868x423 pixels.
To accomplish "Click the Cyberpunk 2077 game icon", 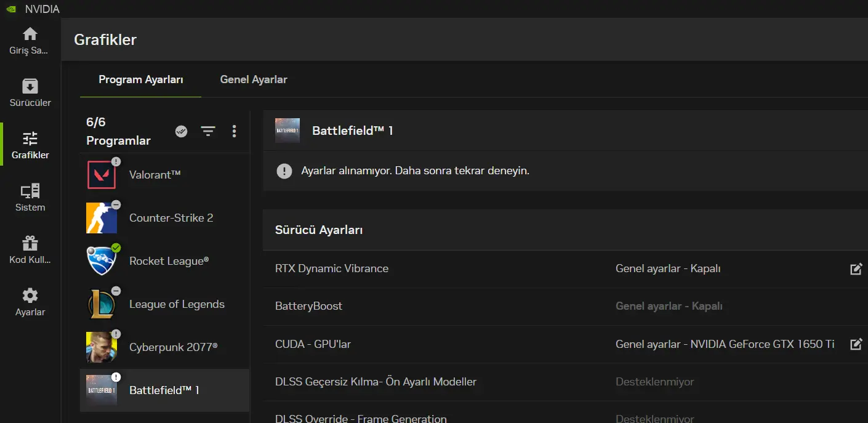I will click(x=102, y=347).
